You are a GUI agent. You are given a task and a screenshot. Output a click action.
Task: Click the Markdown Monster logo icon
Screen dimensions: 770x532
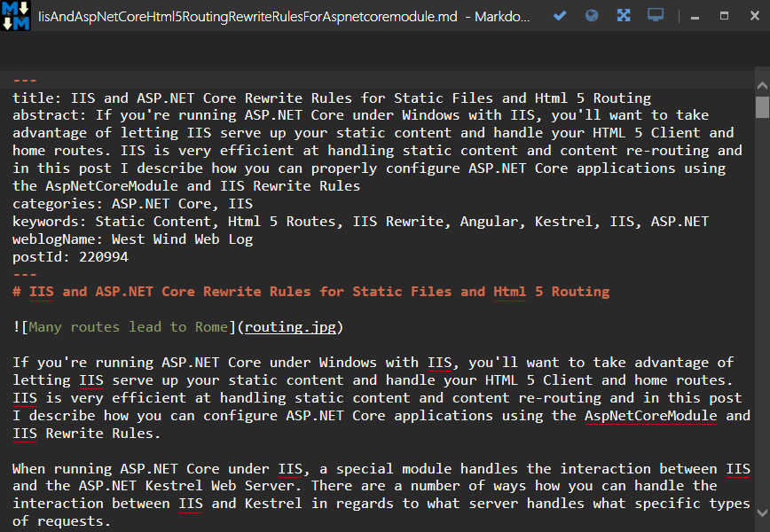click(16, 16)
